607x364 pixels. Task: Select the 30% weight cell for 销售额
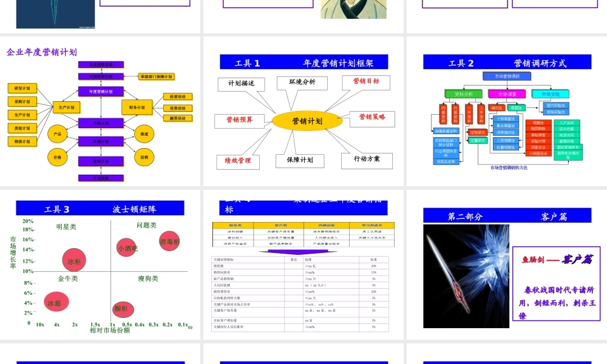[373, 266]
